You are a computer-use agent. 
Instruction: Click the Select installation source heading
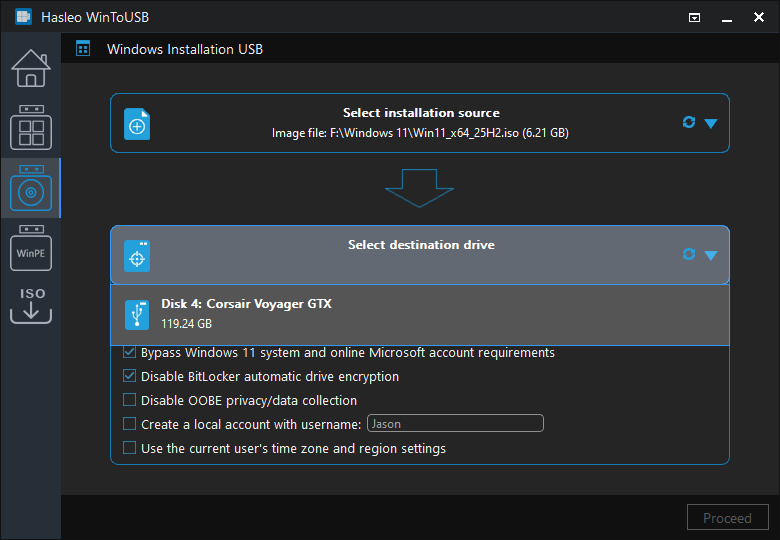click(x=421, y=113)
